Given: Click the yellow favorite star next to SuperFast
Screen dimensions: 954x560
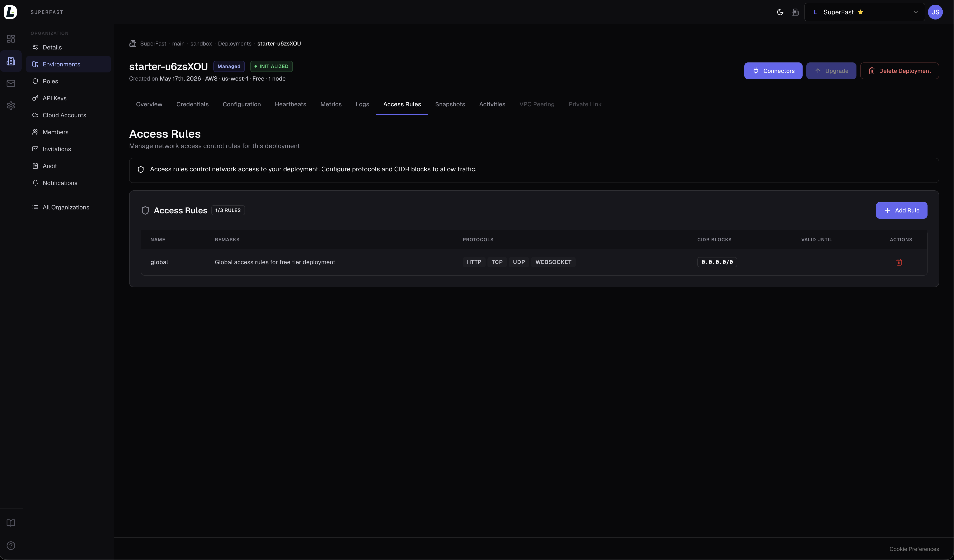Looking at the screenshot, I should 861,12.
